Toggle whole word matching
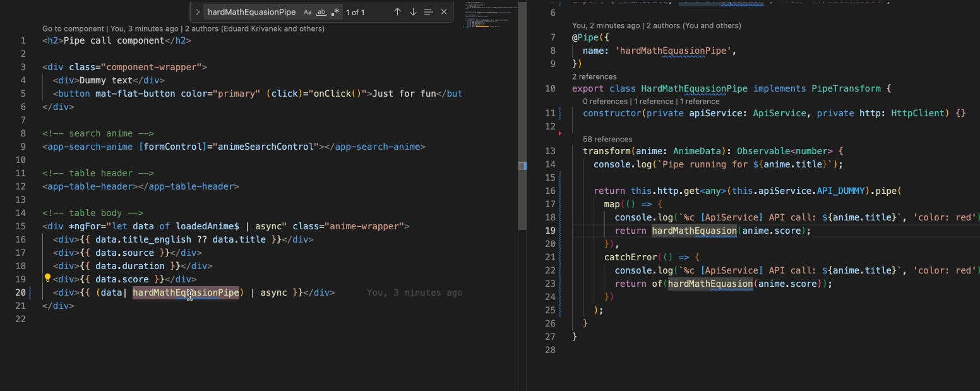The width and height of the screenshot is (980, 391). coord(321,11)
